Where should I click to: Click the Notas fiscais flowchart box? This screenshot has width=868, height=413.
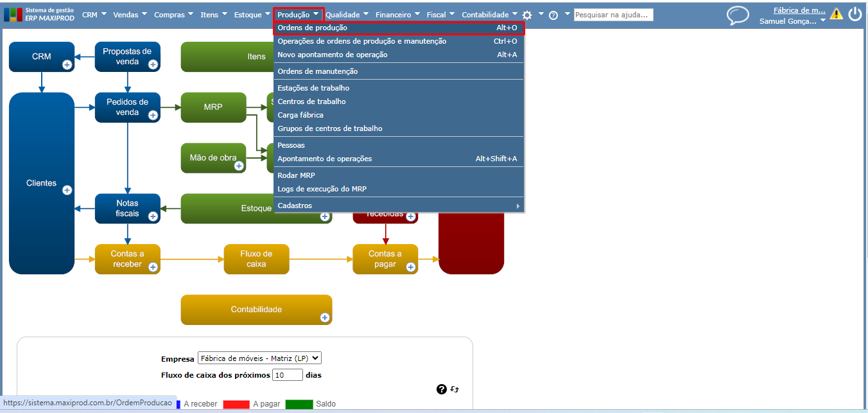click(x=127, y=209)
